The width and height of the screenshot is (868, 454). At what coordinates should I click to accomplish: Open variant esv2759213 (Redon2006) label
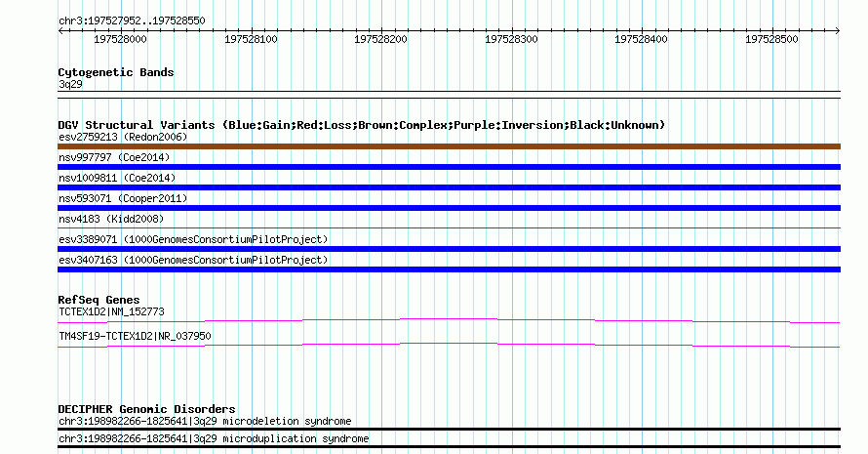pos(123,137)
